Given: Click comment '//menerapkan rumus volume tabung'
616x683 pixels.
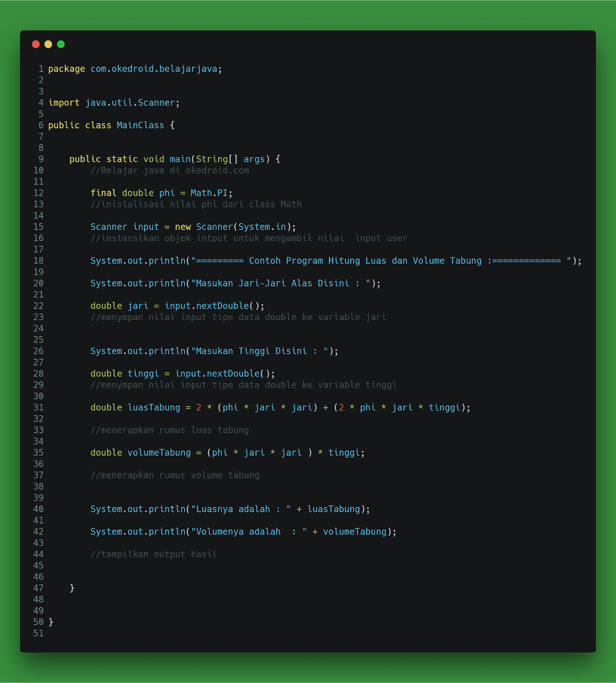Looking at the screenshot, I should tap(175, 476).
